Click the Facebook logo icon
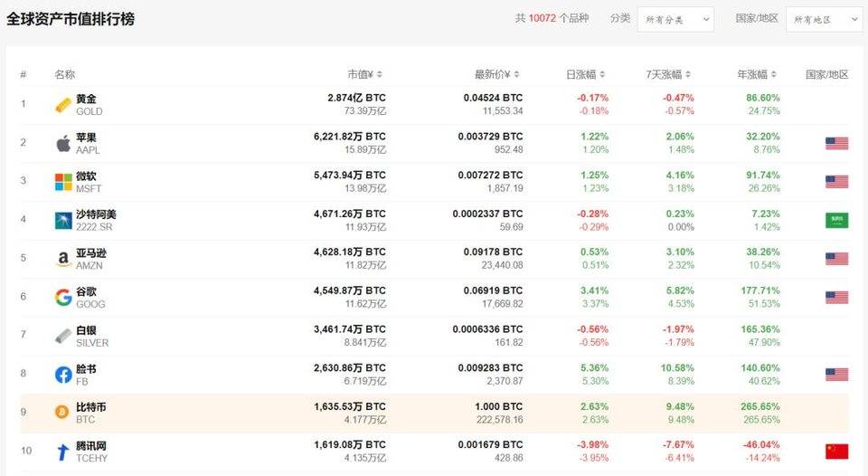 [x=63, y=375]
